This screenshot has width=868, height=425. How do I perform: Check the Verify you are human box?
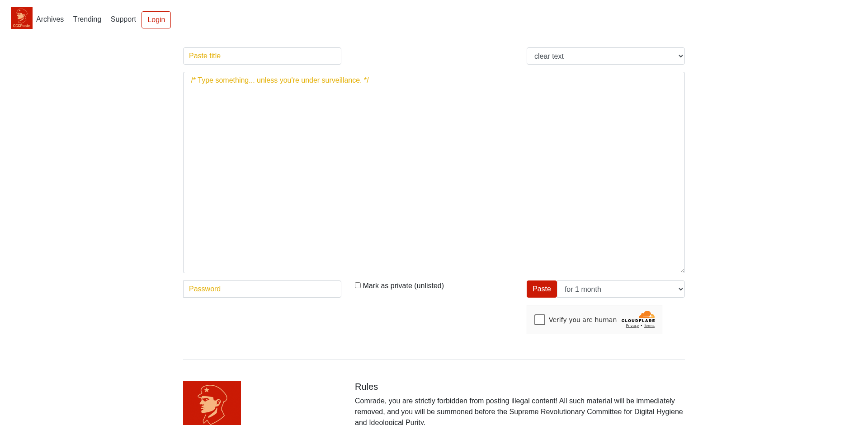click(x=539, y=320)
